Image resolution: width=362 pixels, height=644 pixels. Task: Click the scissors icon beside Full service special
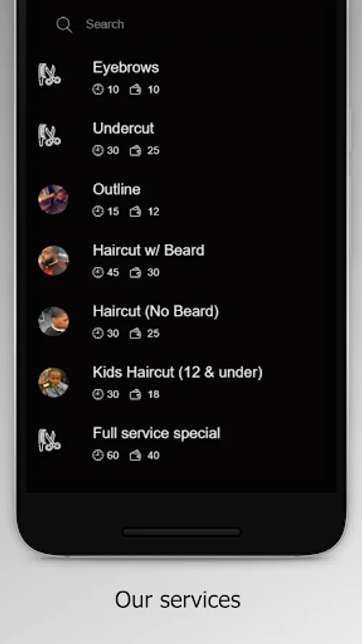tap(49, 440)
